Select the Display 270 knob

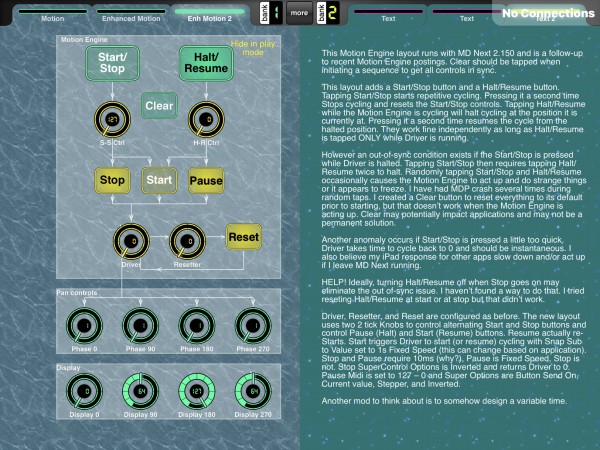(x=253, y=391)
